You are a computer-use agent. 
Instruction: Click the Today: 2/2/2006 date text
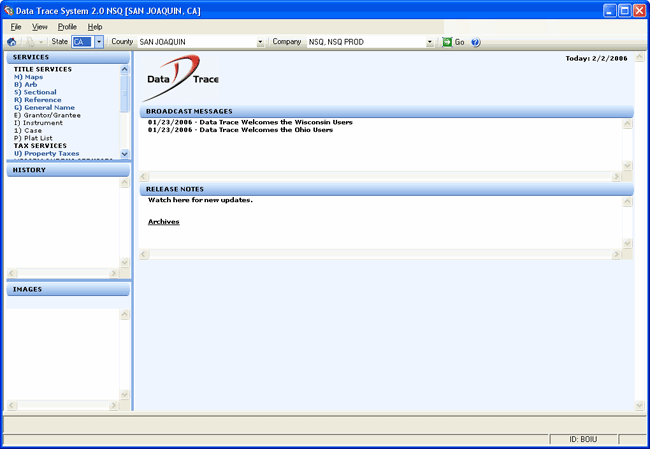coord(597,58)
